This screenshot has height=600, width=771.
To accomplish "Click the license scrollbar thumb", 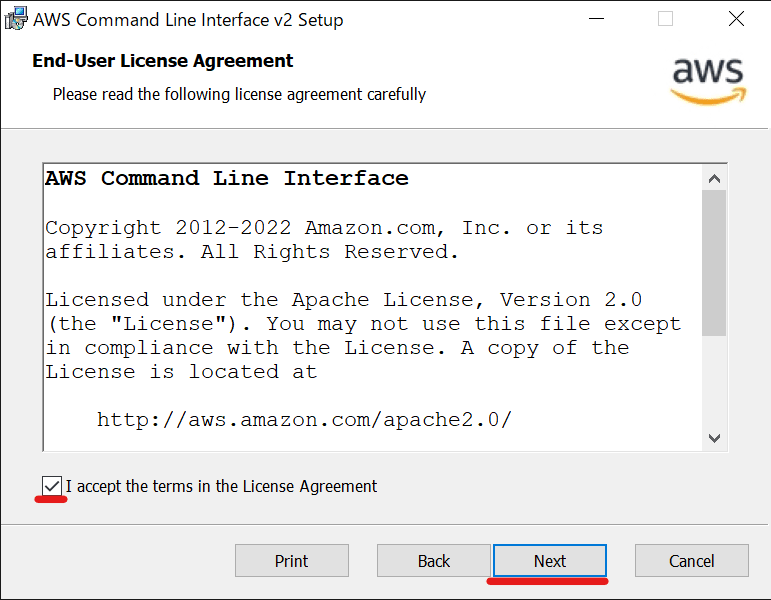I will tap(714, 263).
